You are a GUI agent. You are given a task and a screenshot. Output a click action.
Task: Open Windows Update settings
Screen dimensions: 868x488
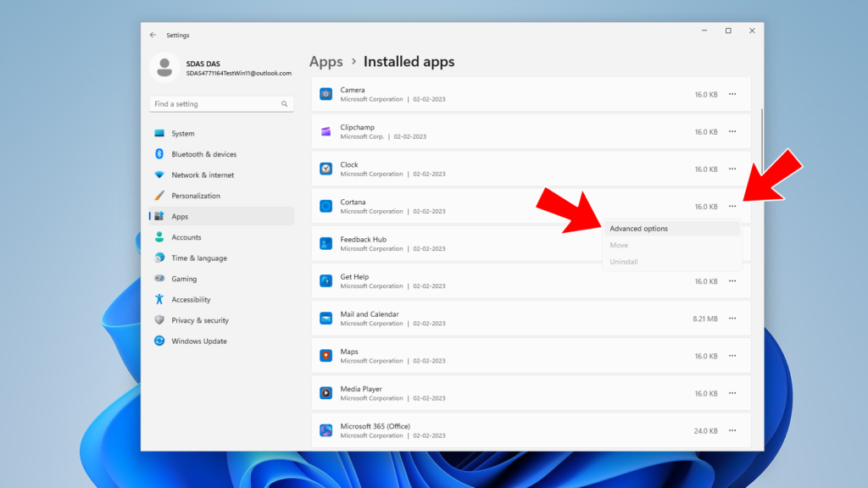(221, 341)
